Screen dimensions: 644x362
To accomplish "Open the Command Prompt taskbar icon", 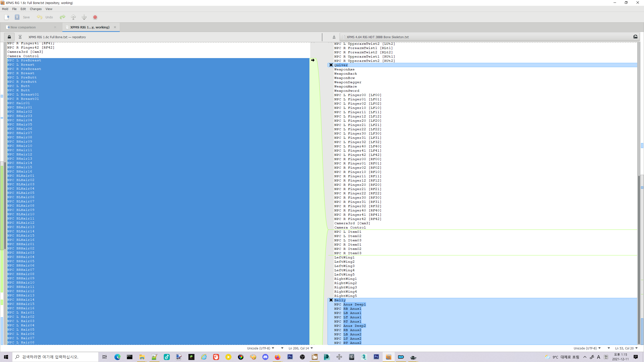I will [130, 357].
